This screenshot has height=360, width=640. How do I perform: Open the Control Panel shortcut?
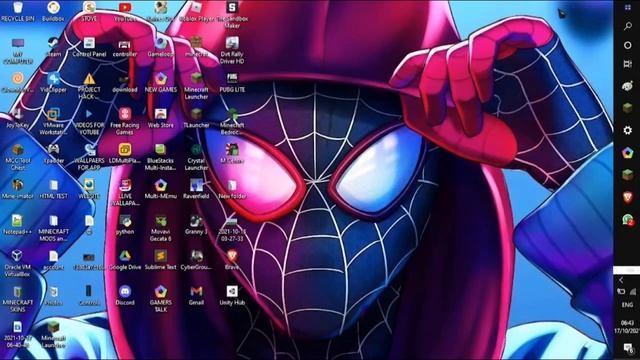pyautogui.click(x=89, y=47)
